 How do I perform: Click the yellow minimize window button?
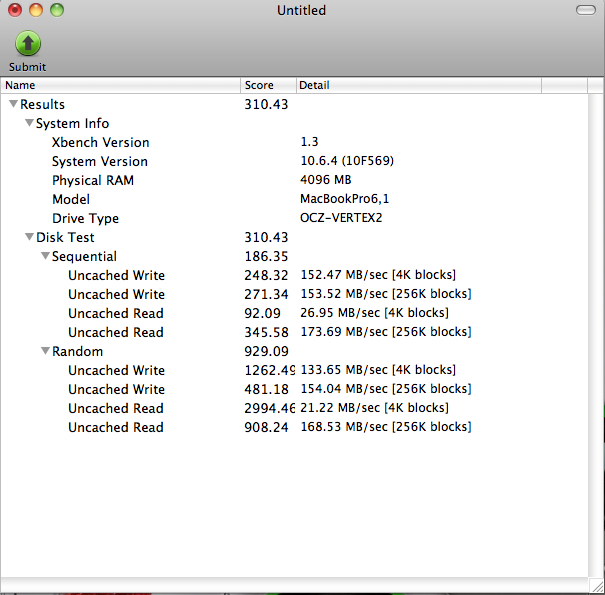click(36, 10)
